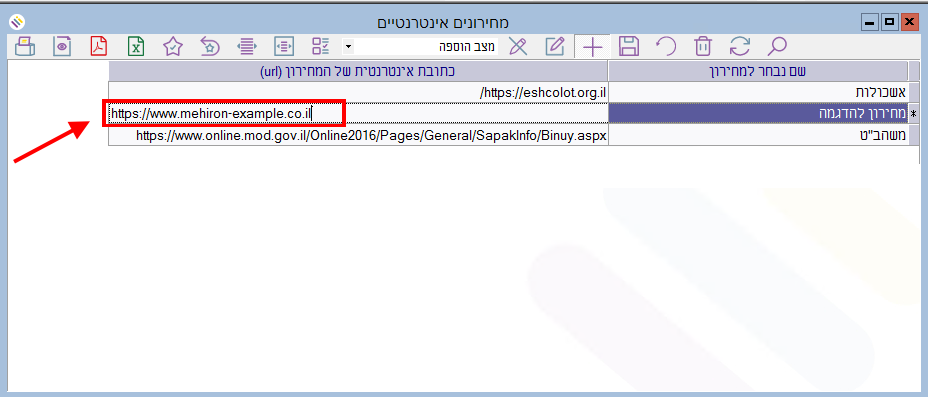Open print preview eye icon
Viewport: 928px width, 397px height.
click(62, 46)
